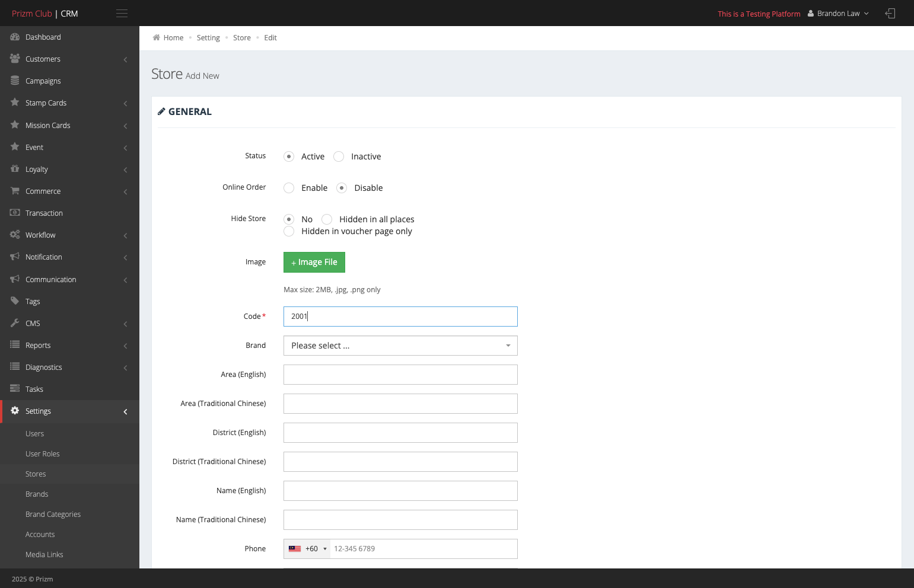Click the Campaigns stack icon in sidebar

tap(15, 81)
